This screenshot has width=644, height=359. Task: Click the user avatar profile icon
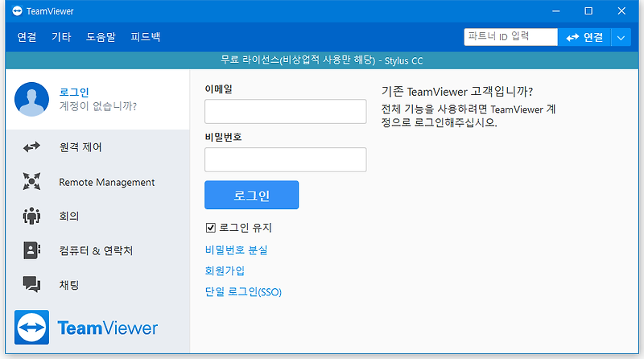coord(31,99)
